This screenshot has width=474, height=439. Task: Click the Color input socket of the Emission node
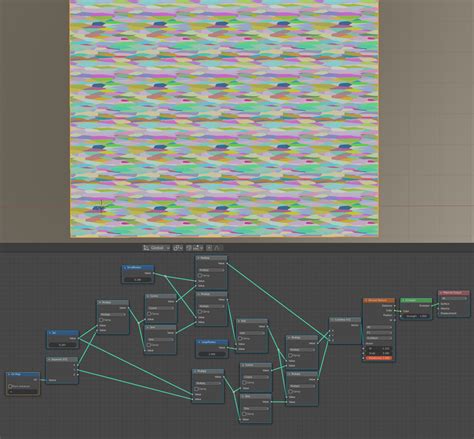(400, 311)
